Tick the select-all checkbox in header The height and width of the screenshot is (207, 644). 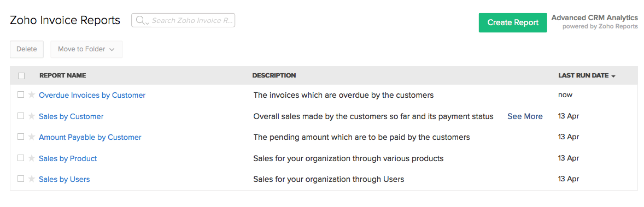click(x=21, y=75)
